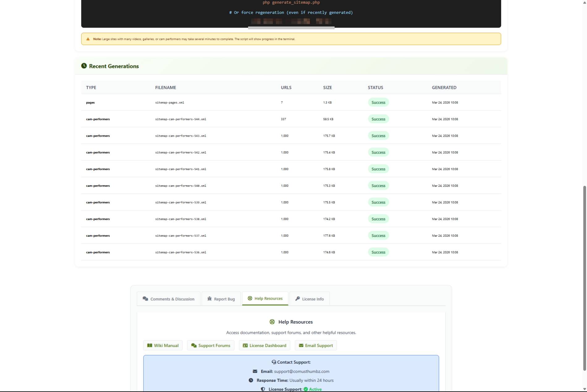This screenshot has height=392, width=587.
Task: Click the code block horizontal scrollbar
Action: 291,28
